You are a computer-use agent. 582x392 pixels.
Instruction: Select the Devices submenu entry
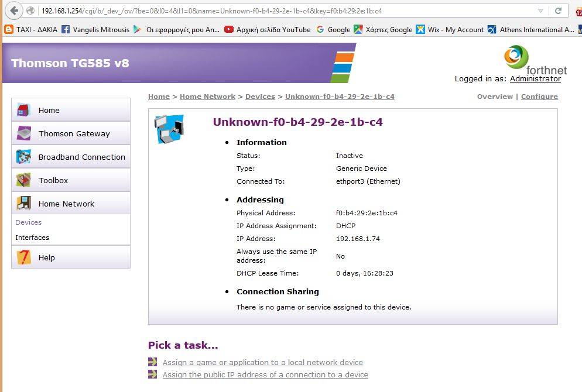[28, 222]
